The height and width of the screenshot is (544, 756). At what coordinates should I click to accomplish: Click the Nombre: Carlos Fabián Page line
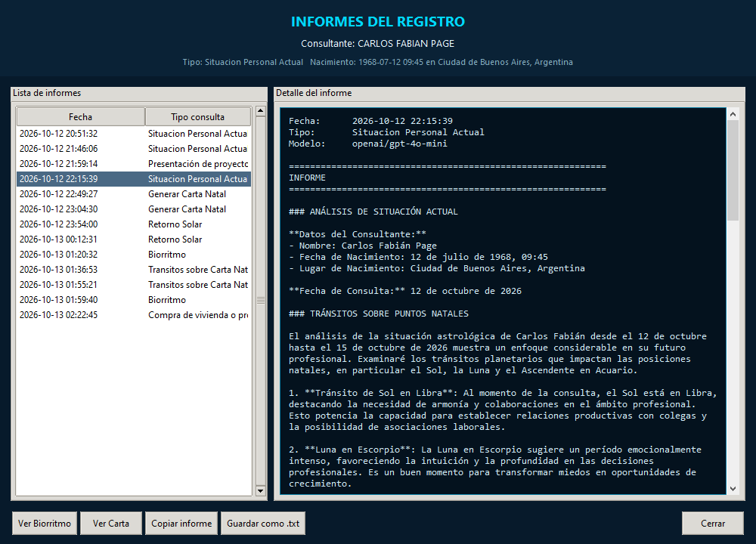(363, 246)
